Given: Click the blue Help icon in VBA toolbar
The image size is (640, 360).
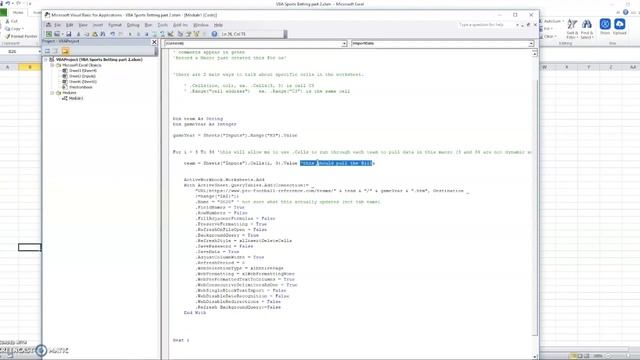Looking at the screenshot, I should [x=214, y=34].
